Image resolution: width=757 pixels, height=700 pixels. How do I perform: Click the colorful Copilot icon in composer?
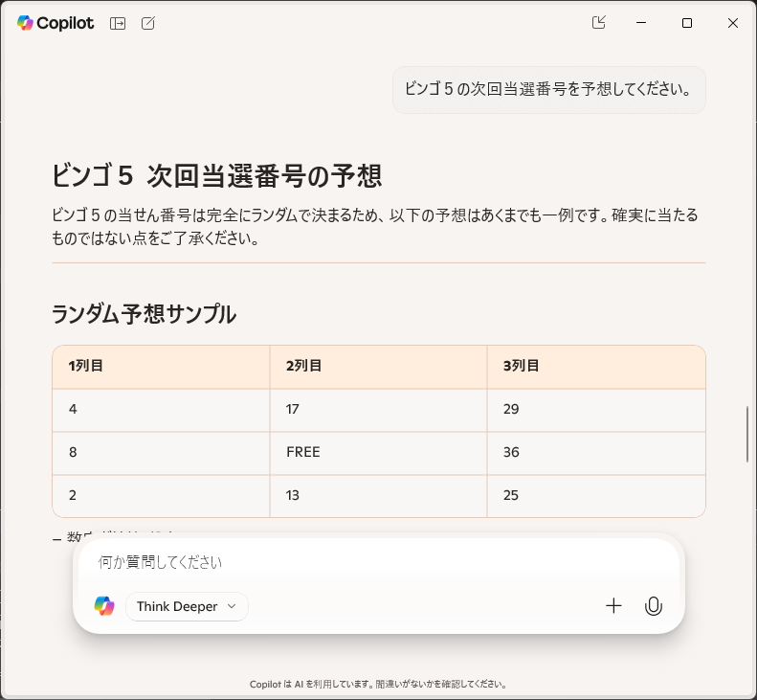click(x=104, y=606)
